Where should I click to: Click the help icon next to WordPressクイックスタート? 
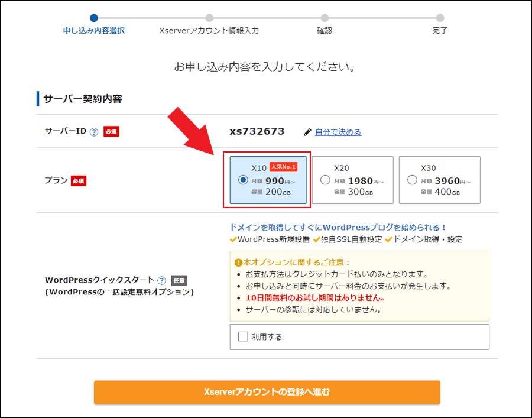pos(162,281)
